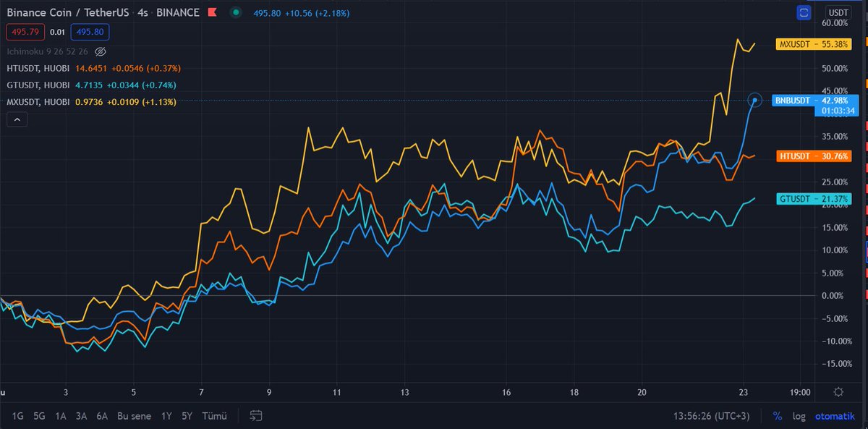Click the yellow MXUSDT 55.38% price label
The image size is (868, 429).
coord(813,44)
